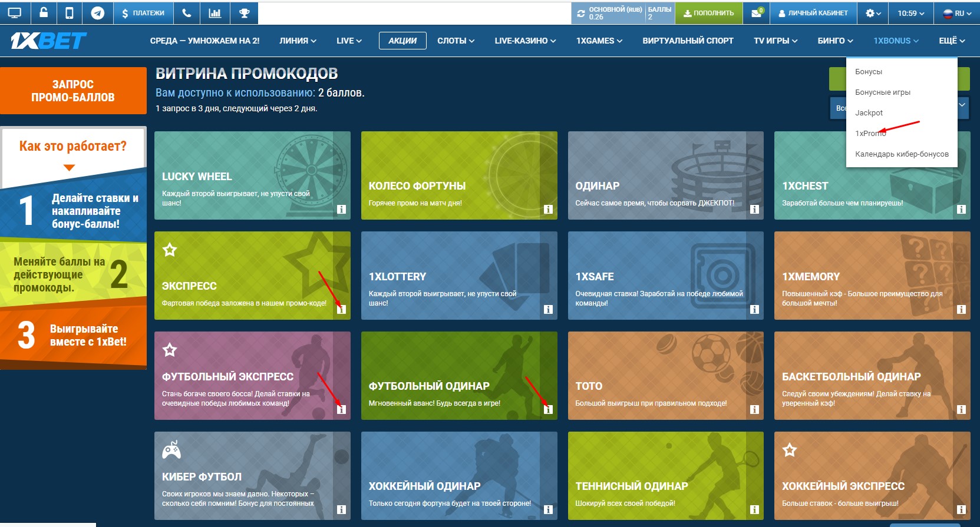Open the Telegram icon in the top bar
This screenshot has width=980, height=527.
click(x=98, y=12)
